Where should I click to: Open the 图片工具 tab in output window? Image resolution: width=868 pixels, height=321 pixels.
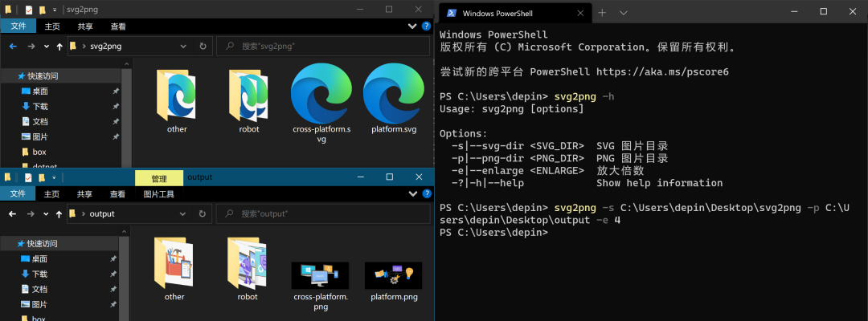pyautogui.click(x=158, y=194)
